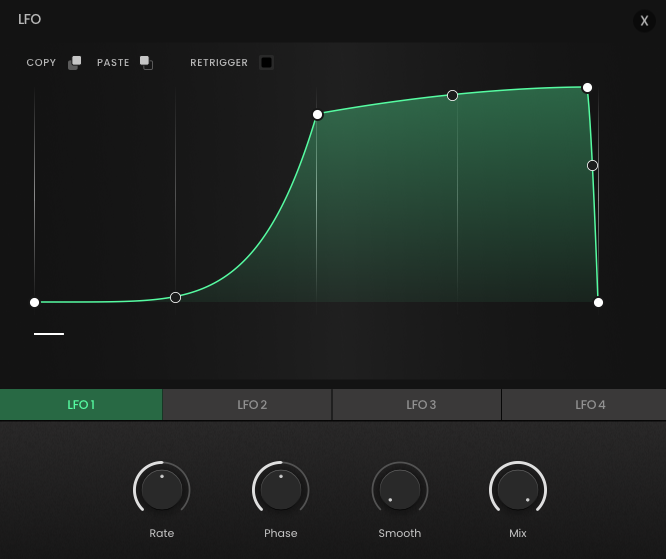666x559 pixels.
Task: Select the envelope end point at bottom right
Action: coord(598,302)
